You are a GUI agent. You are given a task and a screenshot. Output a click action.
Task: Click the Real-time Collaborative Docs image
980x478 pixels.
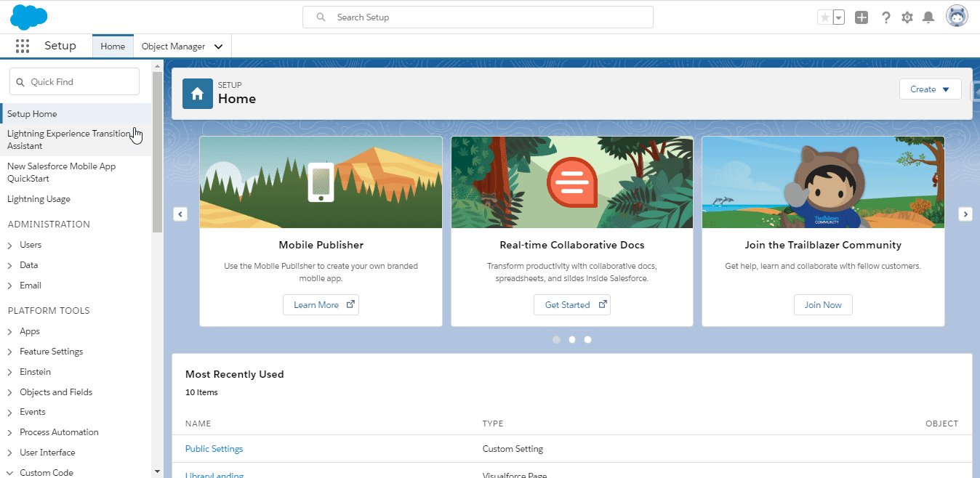[572, 182]
